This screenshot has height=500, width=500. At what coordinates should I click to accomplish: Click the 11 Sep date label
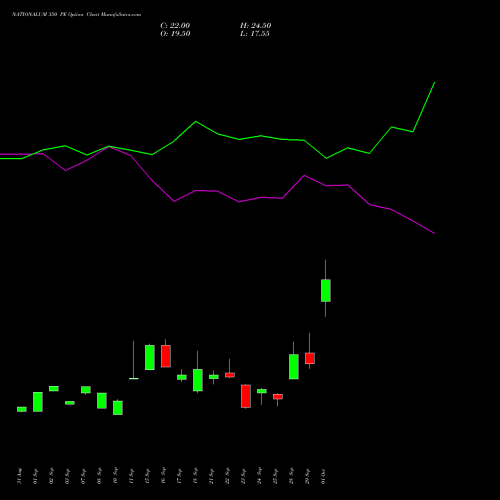click(132, 476)
